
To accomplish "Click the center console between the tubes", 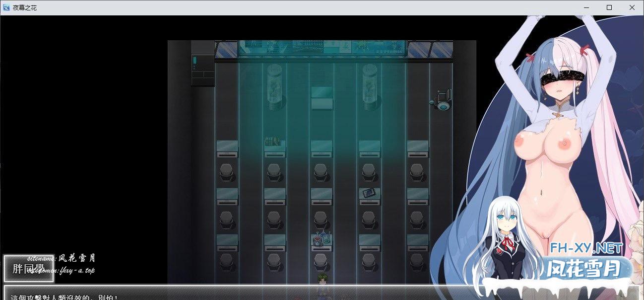I will [322, 97].
